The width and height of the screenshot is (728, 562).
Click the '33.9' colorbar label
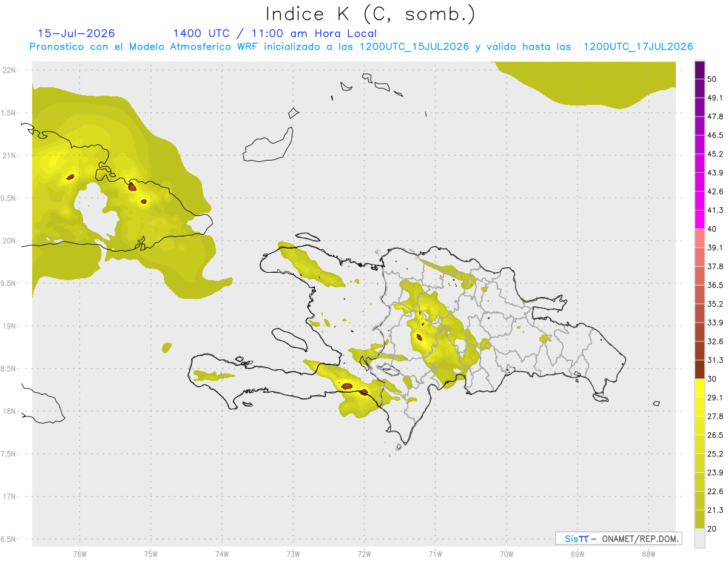point(715,323)
